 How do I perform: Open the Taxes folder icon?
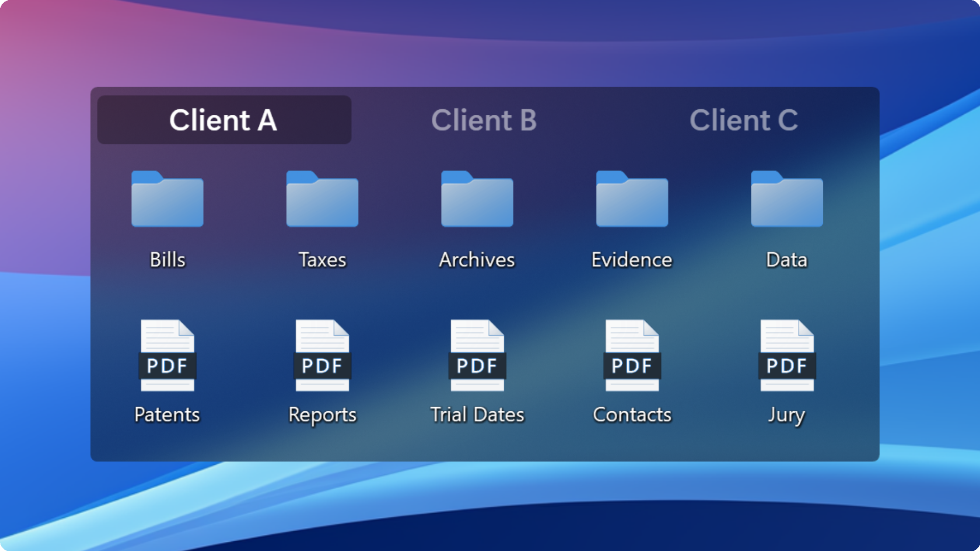pos(322,199)
